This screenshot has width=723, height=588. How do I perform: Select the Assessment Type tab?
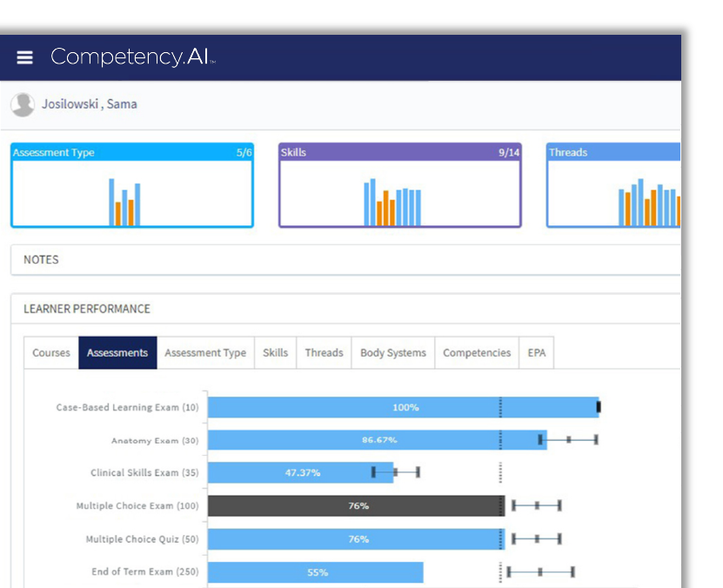pyautogui.click(x=205, y=352)
